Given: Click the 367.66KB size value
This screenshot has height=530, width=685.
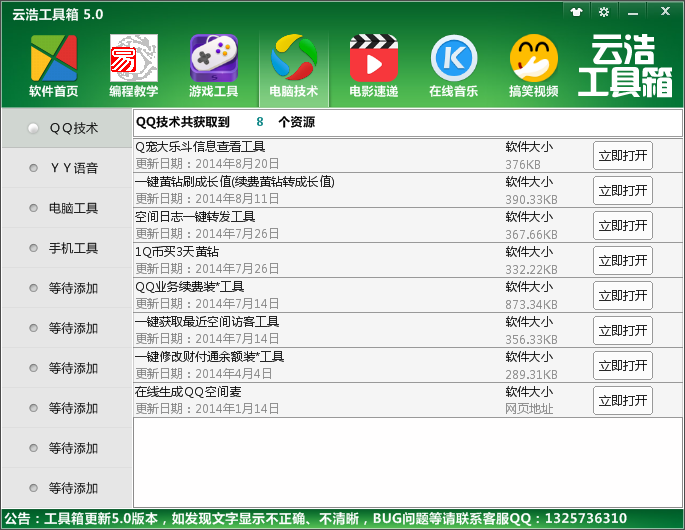Looking at the screenshot, I should point(531,235).
